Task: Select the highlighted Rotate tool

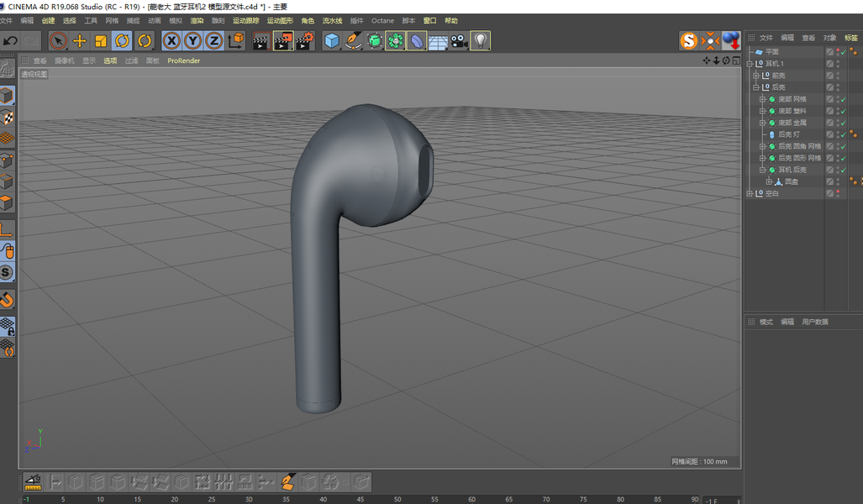Action: pos(122,40)
